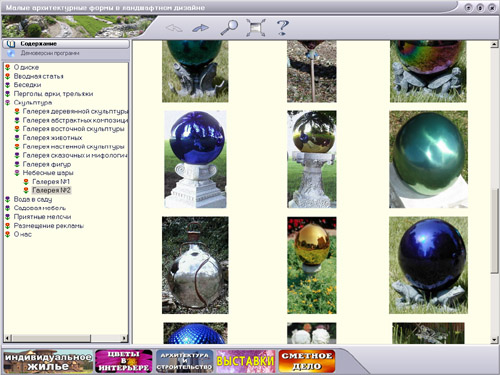Click the forward arrow navigation icon
This screenshot has height=375, width=500.
click(x=201, y=28)
